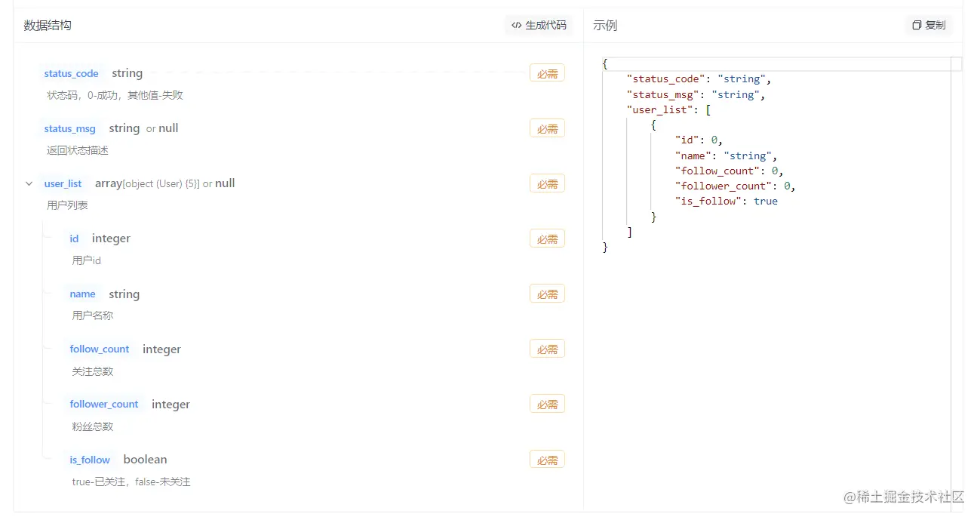This screenshot has height=520, width=980.
Task: Select the status_msg field name
Action: click(70, 128)
